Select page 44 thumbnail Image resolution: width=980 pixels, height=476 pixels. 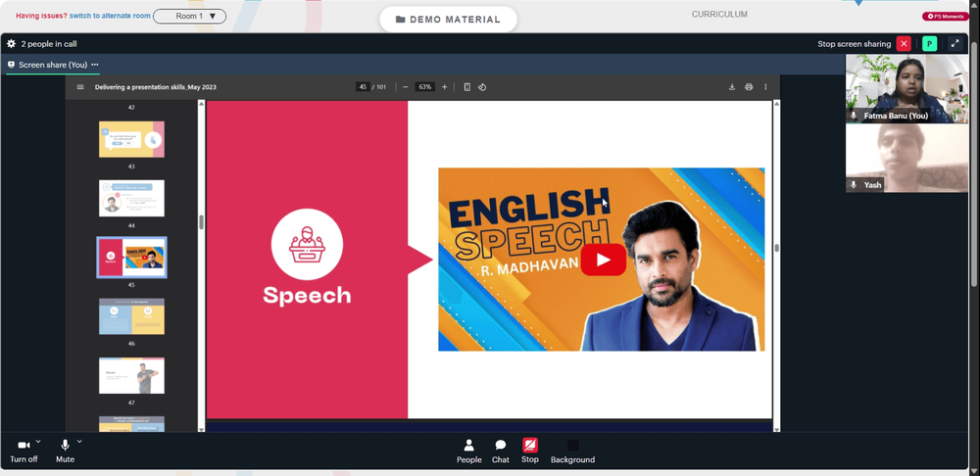(132, 198)
